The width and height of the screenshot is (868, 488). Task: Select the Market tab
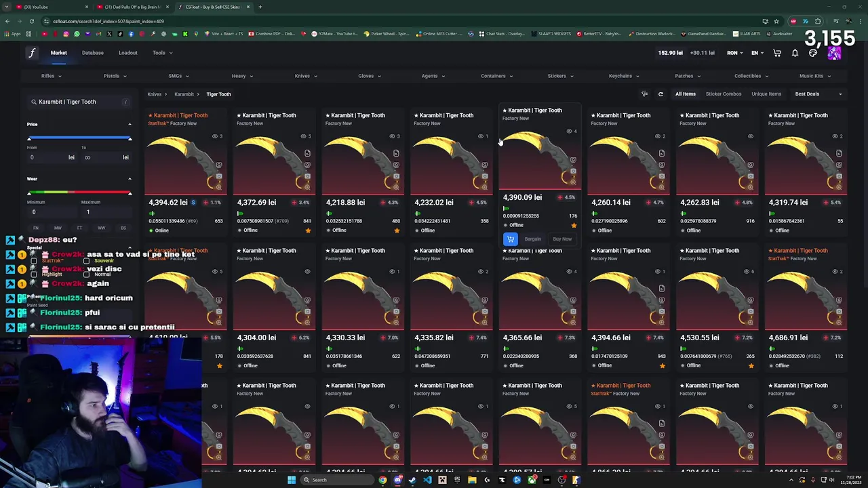59,53
